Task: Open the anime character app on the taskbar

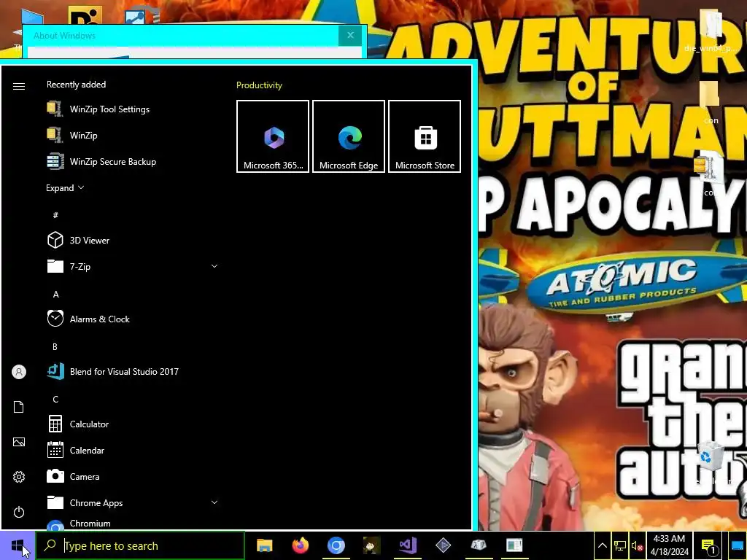Action: (371, 545)
